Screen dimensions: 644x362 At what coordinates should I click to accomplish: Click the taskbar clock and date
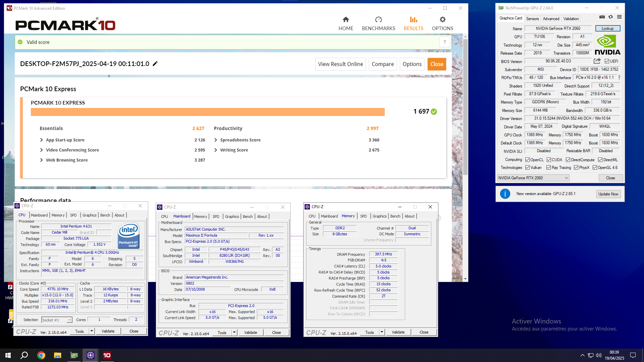click(614, 355)
